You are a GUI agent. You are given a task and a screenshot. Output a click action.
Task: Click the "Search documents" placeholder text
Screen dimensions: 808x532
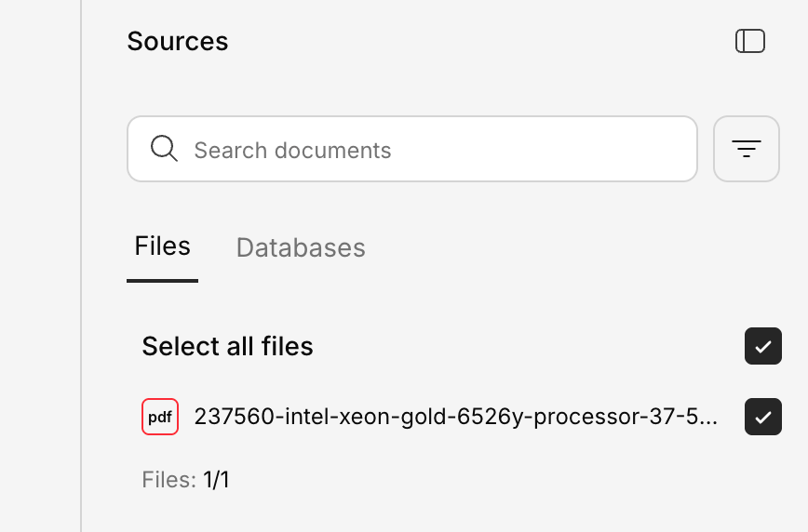(292, 150)
